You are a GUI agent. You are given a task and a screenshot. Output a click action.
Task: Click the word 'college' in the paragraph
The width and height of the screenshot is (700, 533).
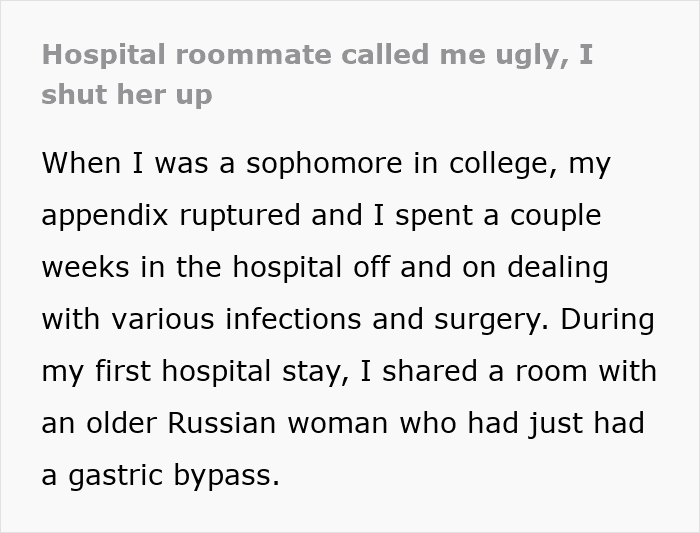[x=503, y=164]
